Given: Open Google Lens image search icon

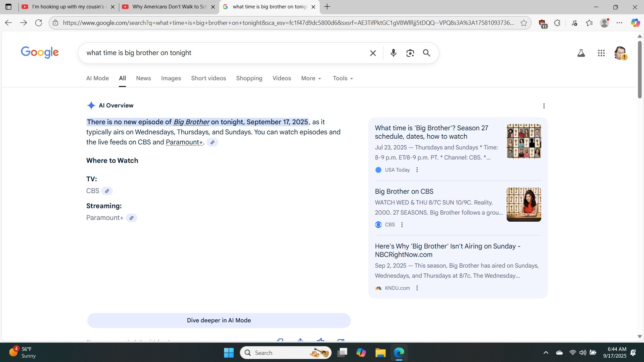Looking at the screenshot, I should [410, 53].
